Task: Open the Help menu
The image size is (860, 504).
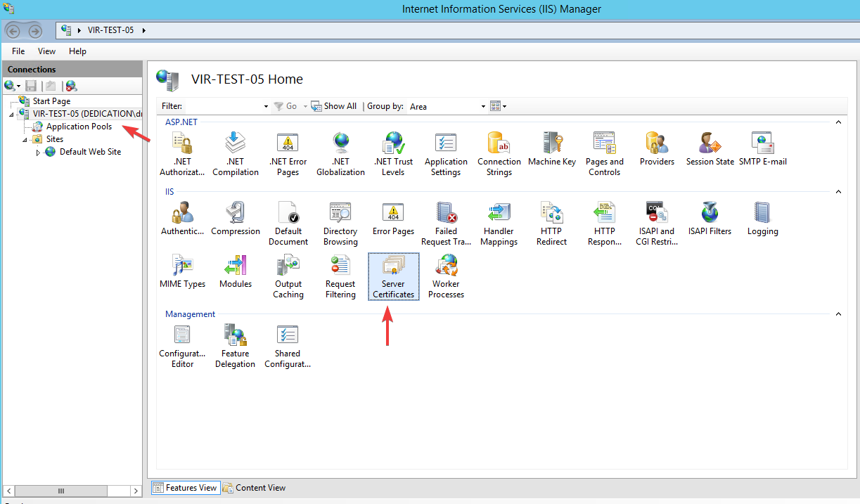Action: pos(77,51)
